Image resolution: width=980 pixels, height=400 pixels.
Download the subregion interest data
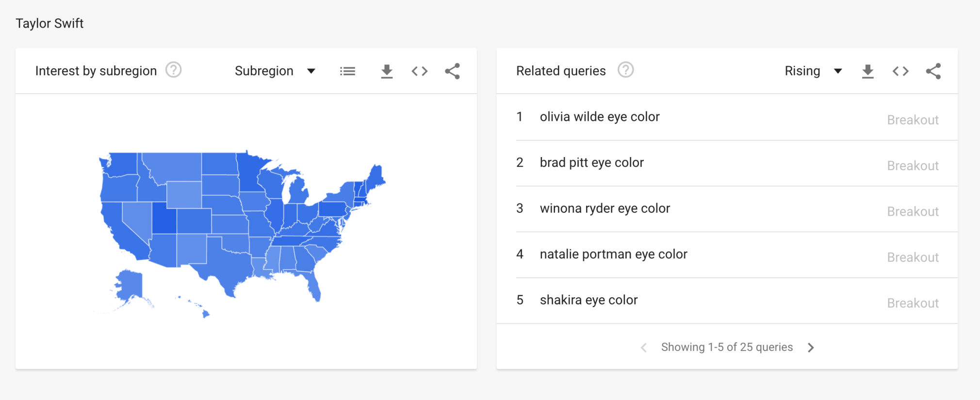pos(387,71)
